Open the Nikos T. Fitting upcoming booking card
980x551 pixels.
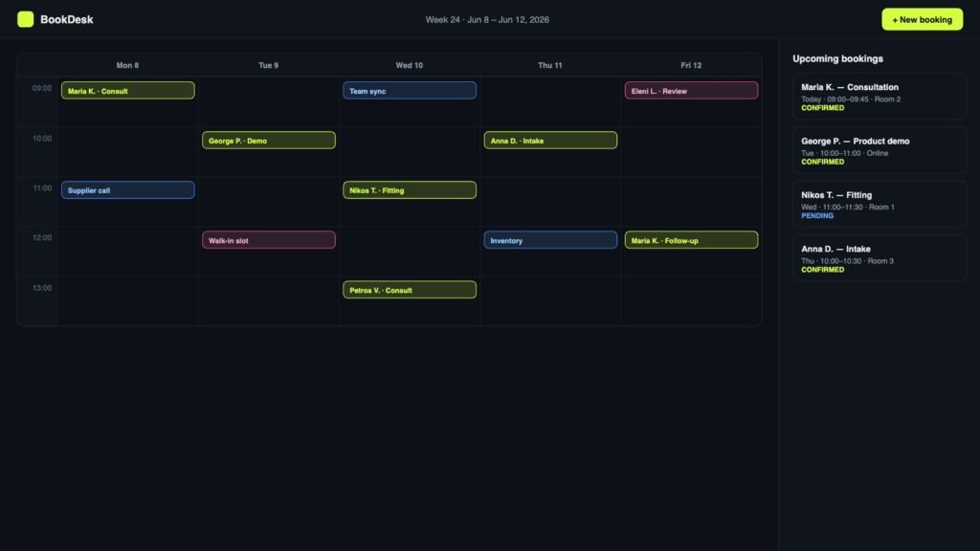click(x=880, y=205)
